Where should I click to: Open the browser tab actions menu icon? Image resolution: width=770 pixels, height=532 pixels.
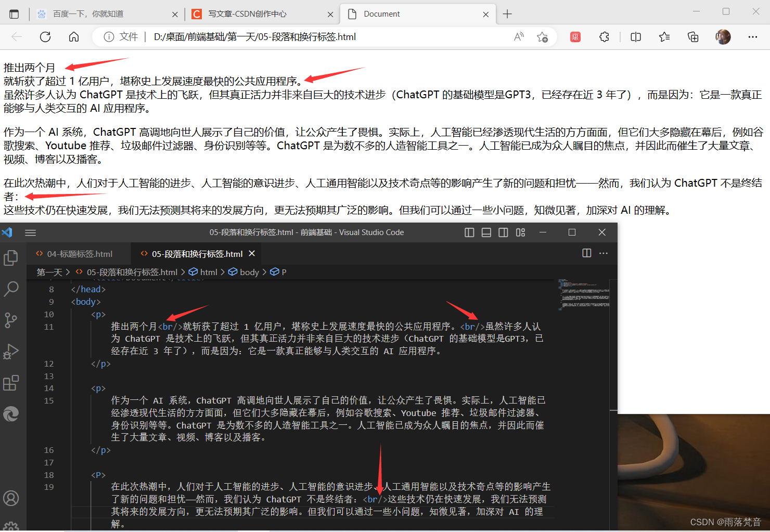(14, 14)
